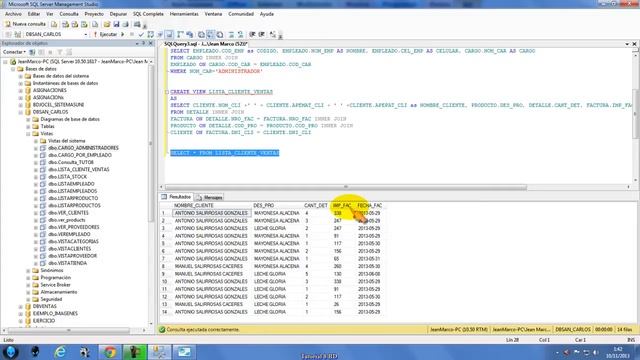Click the Nueva consulta button
The image size is (640, 360).
coord(25,24)
